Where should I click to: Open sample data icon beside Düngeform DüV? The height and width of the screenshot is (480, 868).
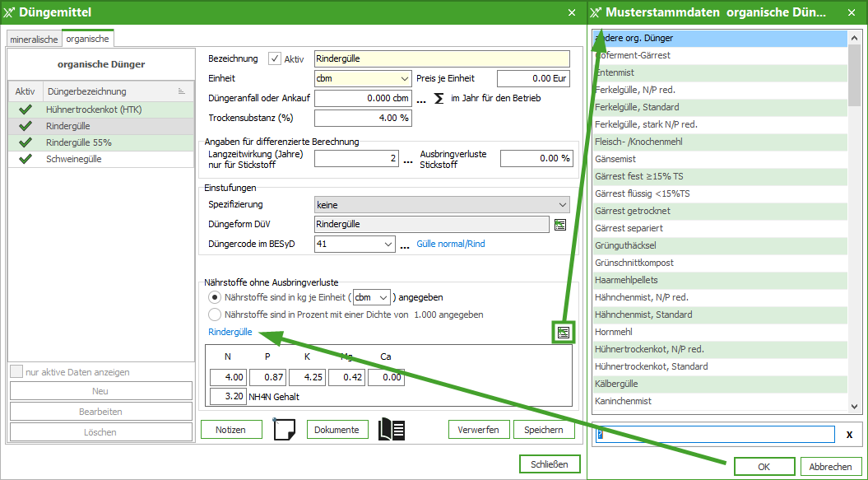[560, 224]
